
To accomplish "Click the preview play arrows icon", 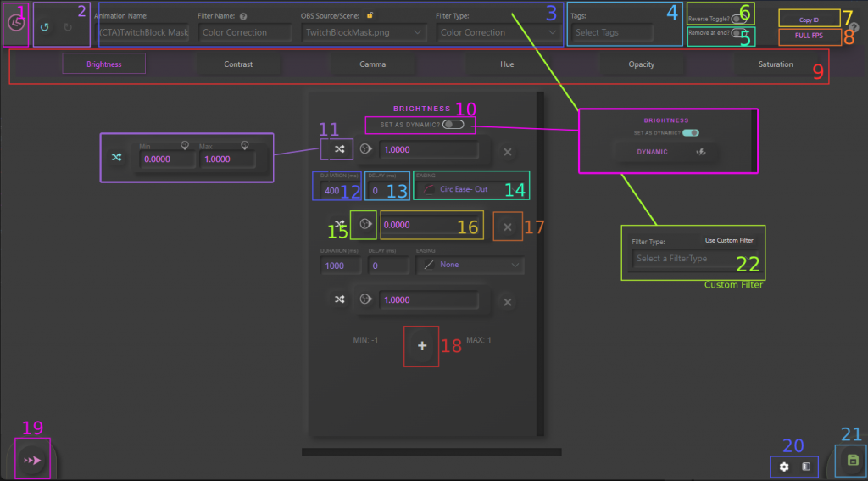I will [x=32, y=460].
